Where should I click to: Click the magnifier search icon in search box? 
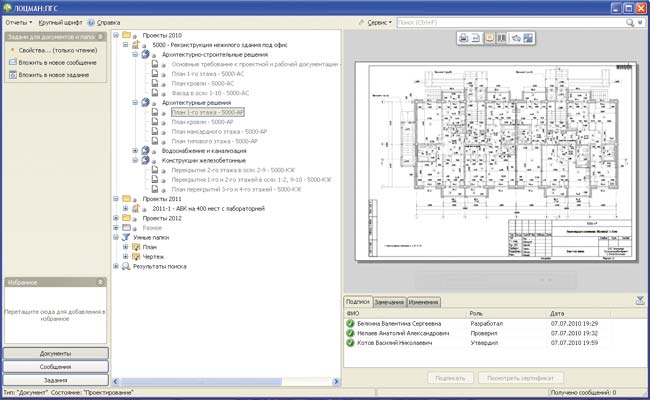[630, 23]
